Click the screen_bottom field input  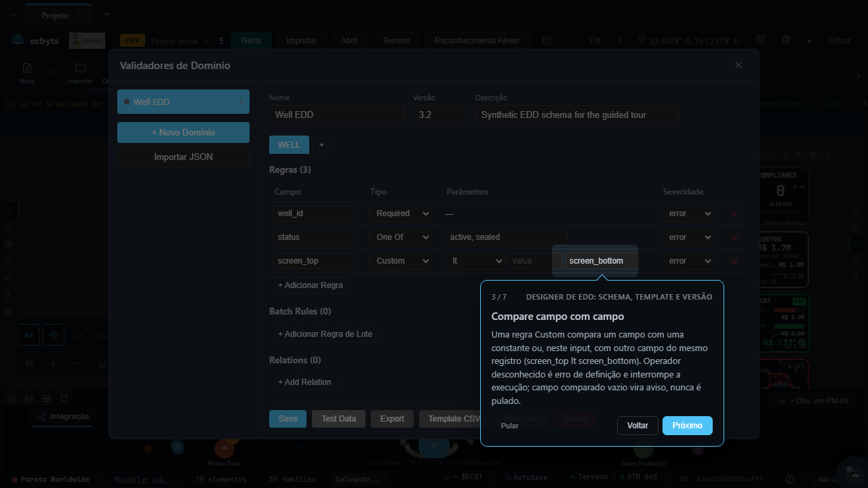tap(601, 261)
